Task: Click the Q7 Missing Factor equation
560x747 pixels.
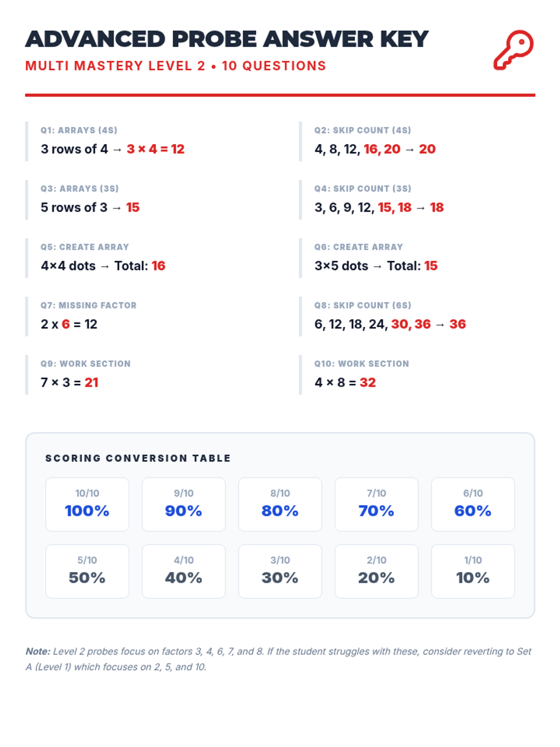Action: [x=69, y=324]
